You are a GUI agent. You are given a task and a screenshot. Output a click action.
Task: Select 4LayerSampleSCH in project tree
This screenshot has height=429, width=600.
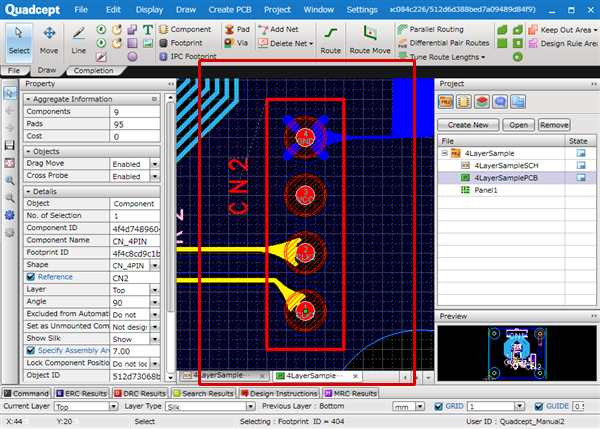[x=506, y=165]
